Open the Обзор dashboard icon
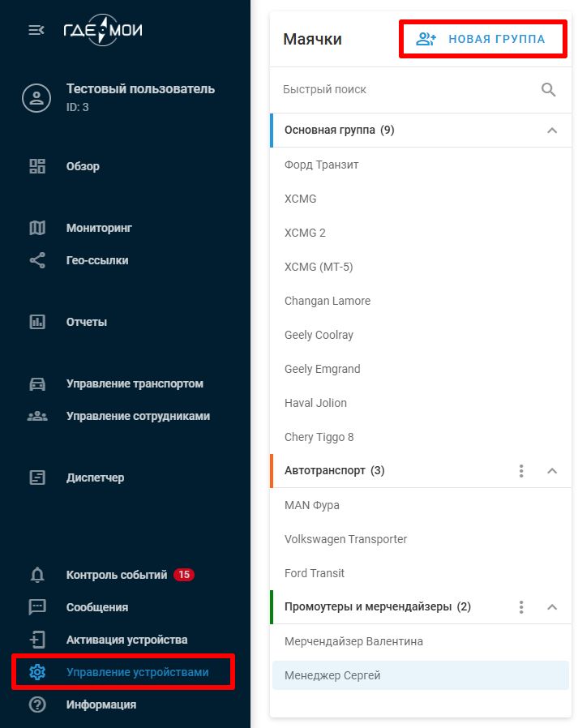The height and width of the screenshot is (728, 578). pos(36,165)
